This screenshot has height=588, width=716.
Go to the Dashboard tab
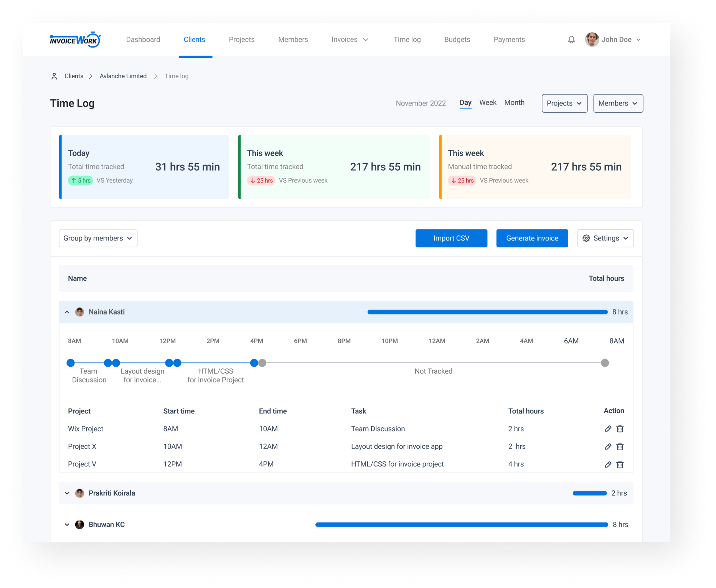coord(143,40)
